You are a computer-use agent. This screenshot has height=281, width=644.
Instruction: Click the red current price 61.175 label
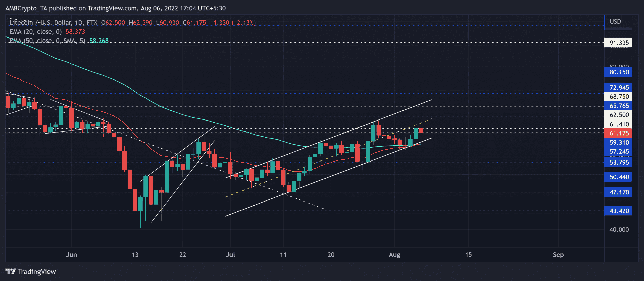coord(618,133)
